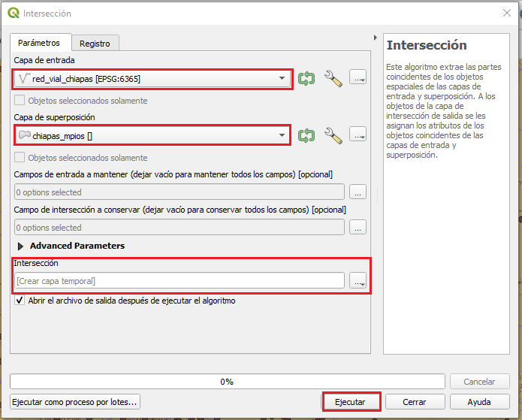Click the Intersección output path field

pyautogui.click(x=179, y=281)
